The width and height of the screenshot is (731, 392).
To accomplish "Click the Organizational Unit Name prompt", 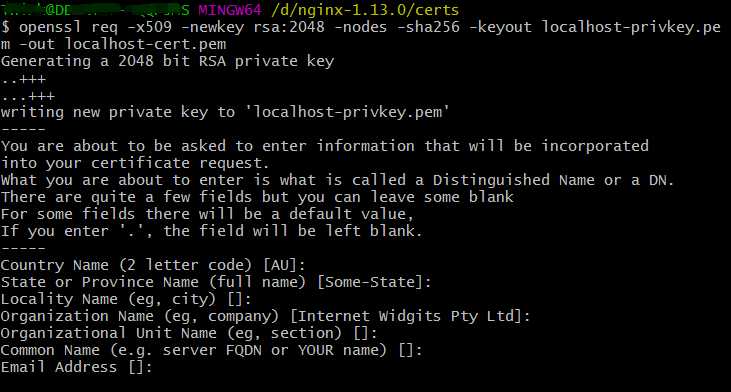I will point(189,333).
